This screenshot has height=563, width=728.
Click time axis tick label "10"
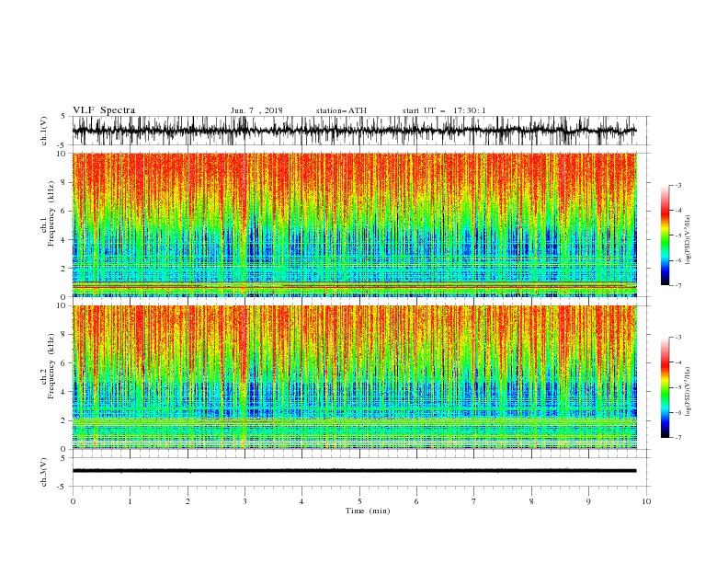[646, 501]
